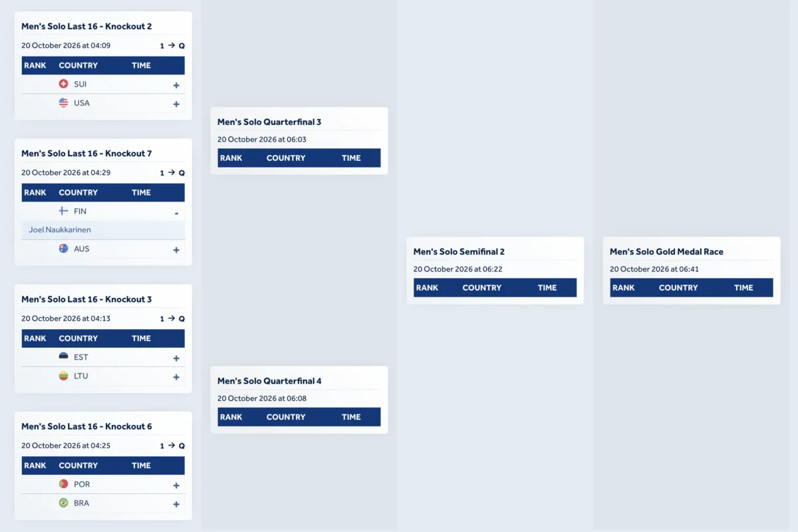
Task: Expand the BRA row plus icon
Action: pyautogui.click(x=176, y=504)
